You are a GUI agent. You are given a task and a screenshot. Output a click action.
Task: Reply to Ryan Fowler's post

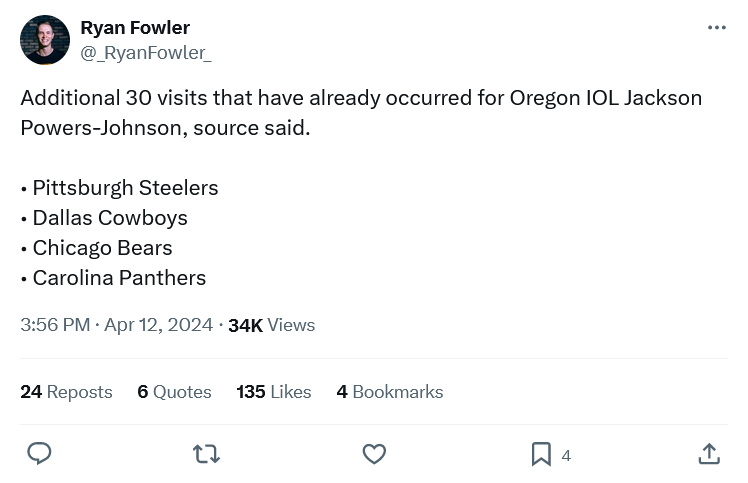[x=39, y=454]
